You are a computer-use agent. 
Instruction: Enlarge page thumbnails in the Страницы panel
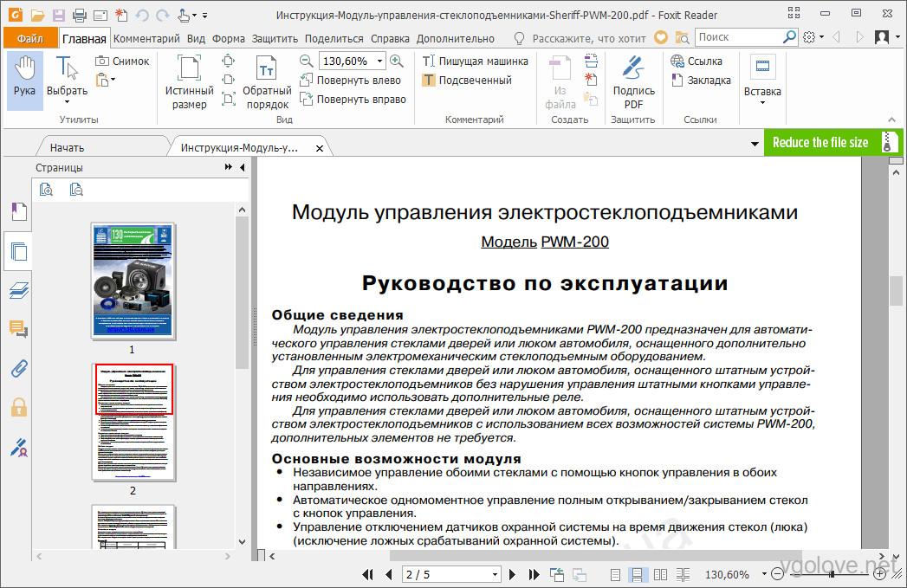46,189
